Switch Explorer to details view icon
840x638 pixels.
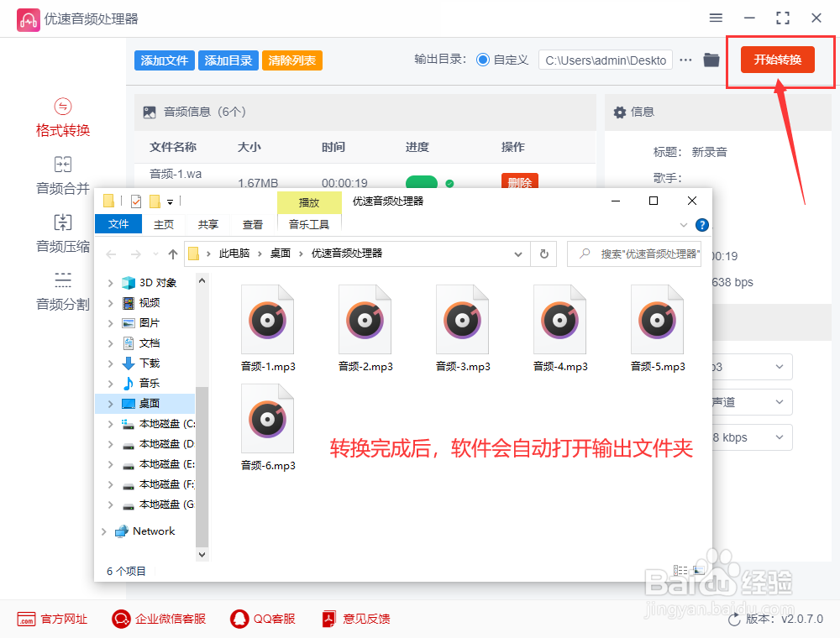click(x=680, y=570)
